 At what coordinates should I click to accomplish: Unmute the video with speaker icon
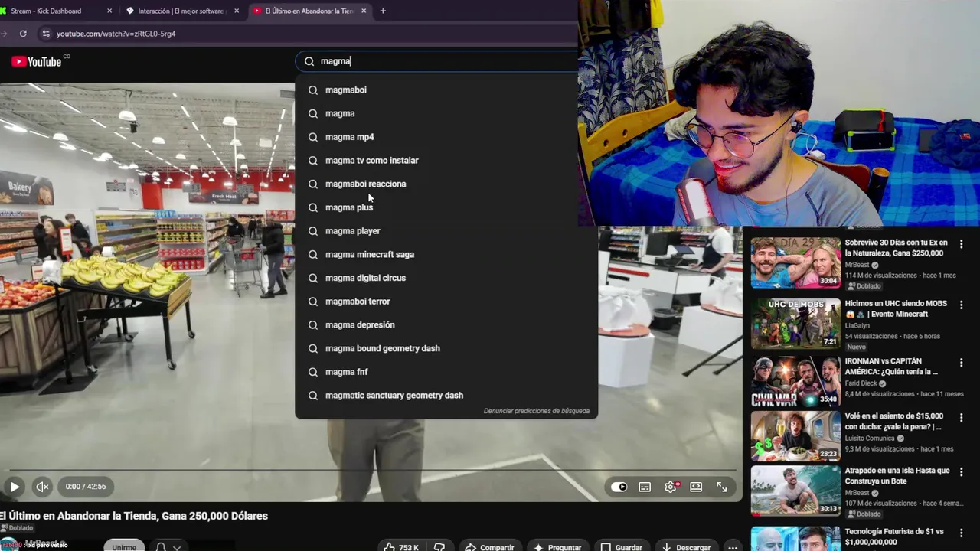[x=42, y=487]
